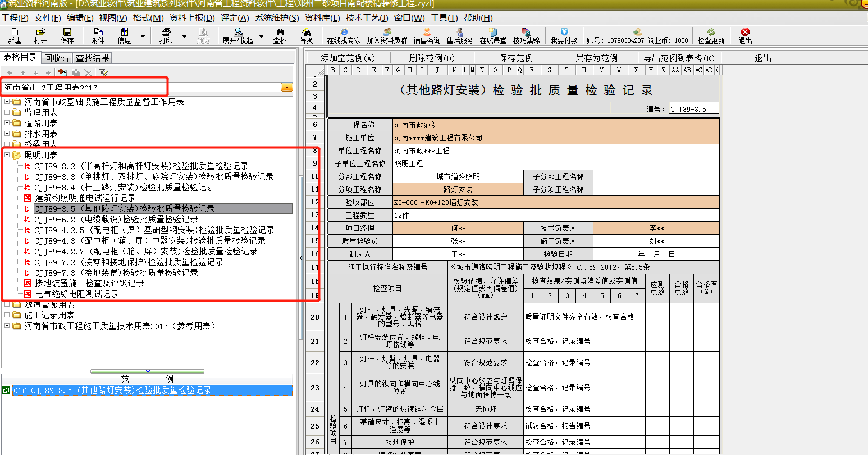The image size is (868, 455).
Task: Click the 工程名称 value cell 河南市政范例
Action: [x=556, y=125]
